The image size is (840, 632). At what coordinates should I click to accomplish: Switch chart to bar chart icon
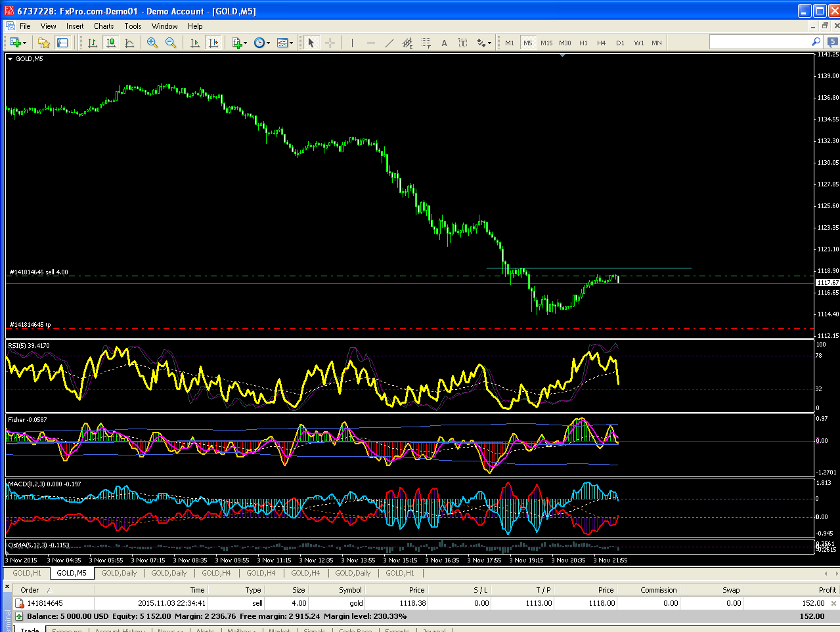click(x=93, y=43)
